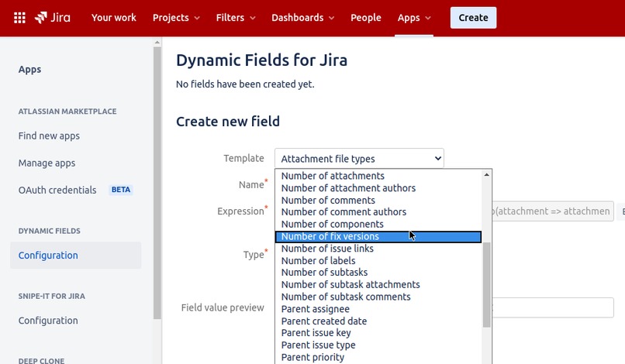The image size is (625, 364).
Task: Click the BETA badge
Action: click(121, 190)
